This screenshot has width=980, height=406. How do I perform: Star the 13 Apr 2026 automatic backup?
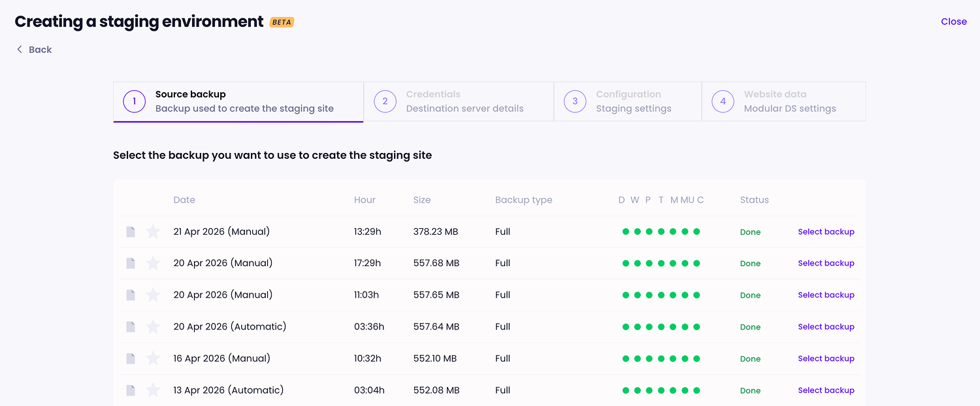[x=153, y=390]
